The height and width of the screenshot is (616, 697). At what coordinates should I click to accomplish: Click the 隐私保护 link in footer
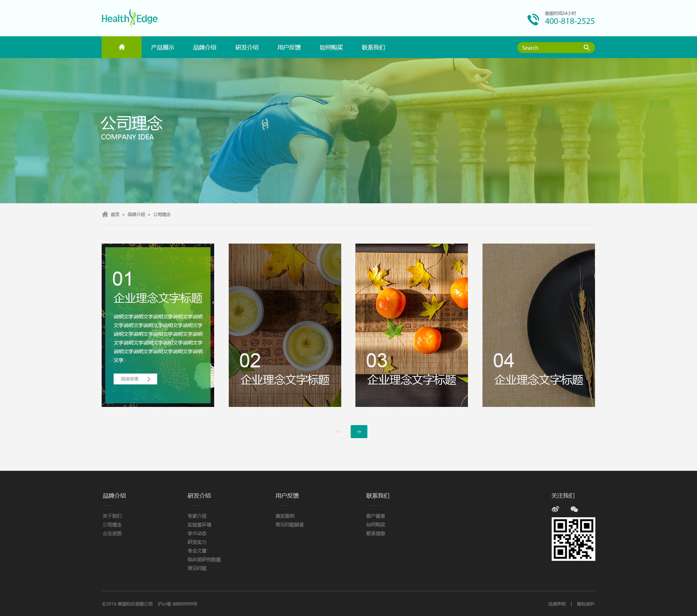coord(586,604)
